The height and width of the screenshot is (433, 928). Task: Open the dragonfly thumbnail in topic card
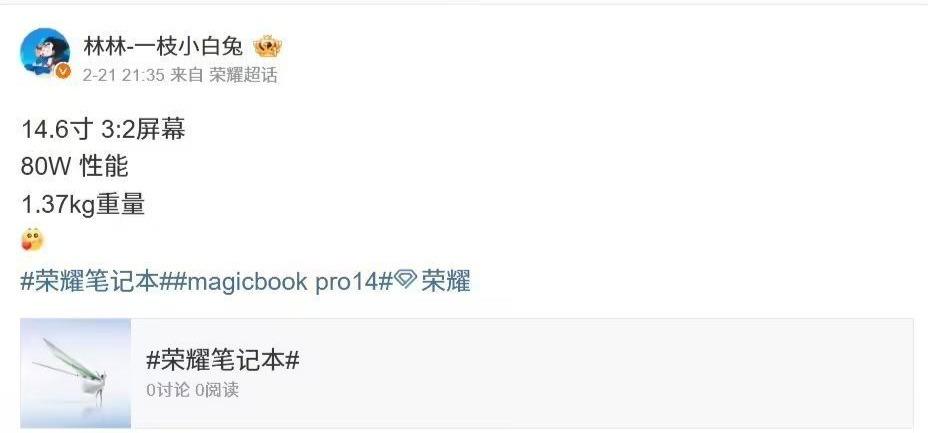coord(76,373)
